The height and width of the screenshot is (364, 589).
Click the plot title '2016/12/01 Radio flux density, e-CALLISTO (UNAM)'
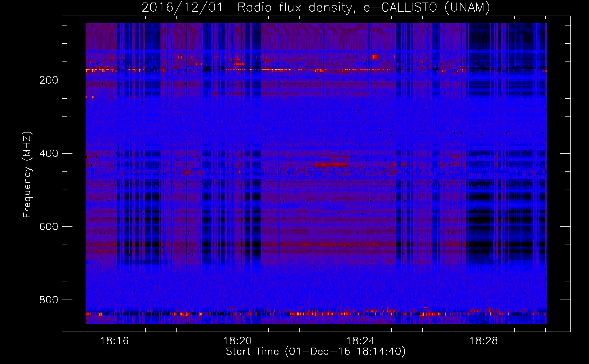click(x=316, y=7)
